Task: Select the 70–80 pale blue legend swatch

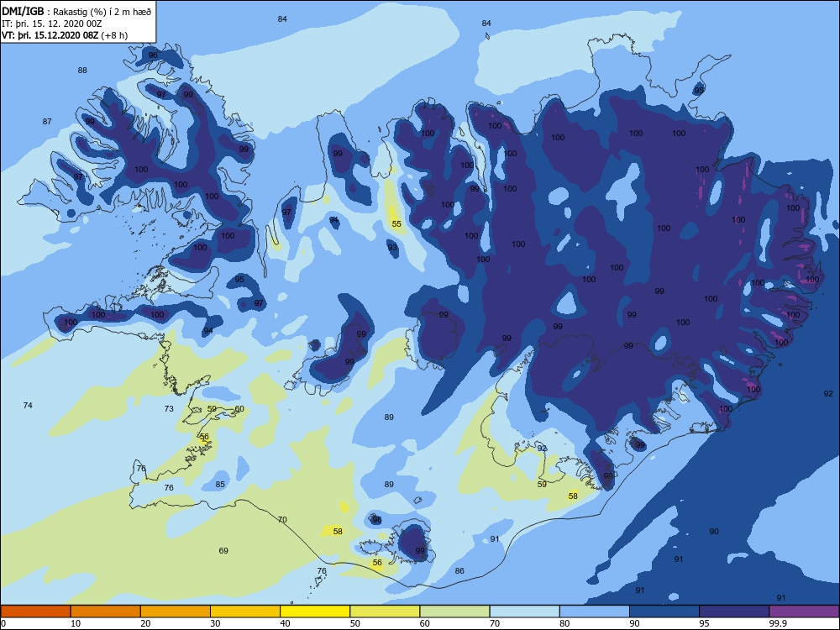Action: tap(524, 612)
